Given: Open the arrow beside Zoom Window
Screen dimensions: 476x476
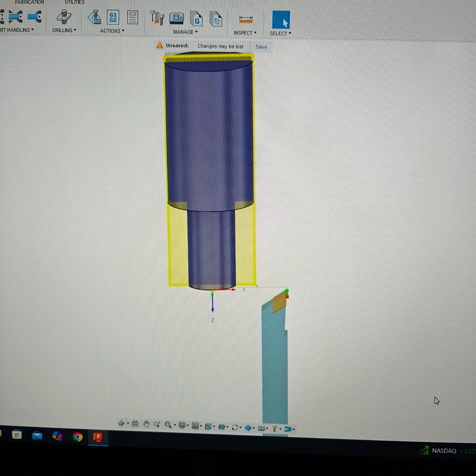Looking at the screenshot, I should 175,425.
